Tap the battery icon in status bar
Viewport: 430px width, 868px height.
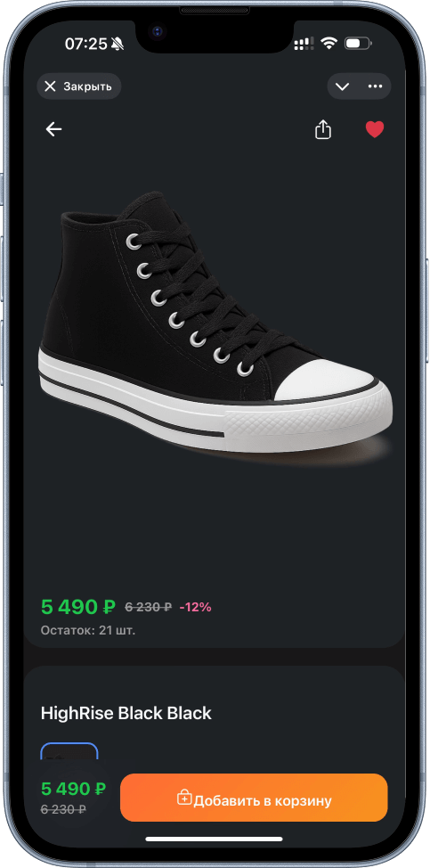click(357, 44)
